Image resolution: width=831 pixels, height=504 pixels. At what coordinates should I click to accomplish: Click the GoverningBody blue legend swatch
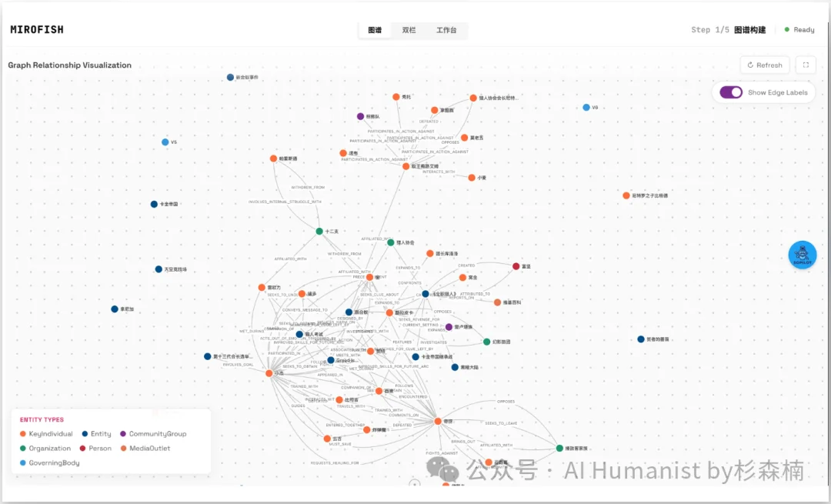pyautogui.click(x=23, y=462)
